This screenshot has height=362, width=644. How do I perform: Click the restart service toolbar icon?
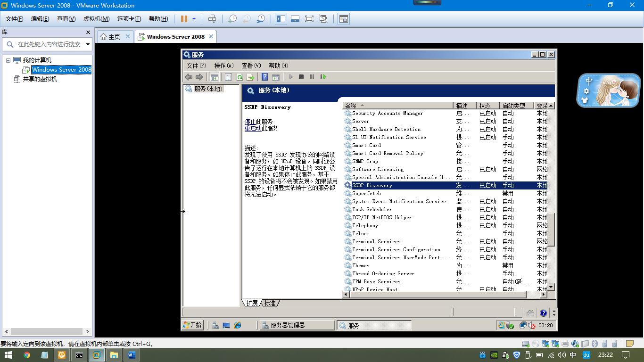click(x=323, y=77)
